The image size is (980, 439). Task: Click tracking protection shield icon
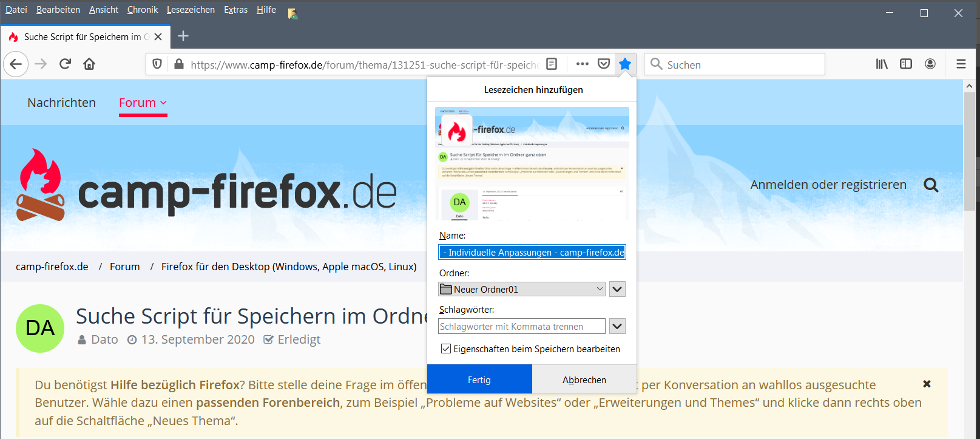point(157,64)
